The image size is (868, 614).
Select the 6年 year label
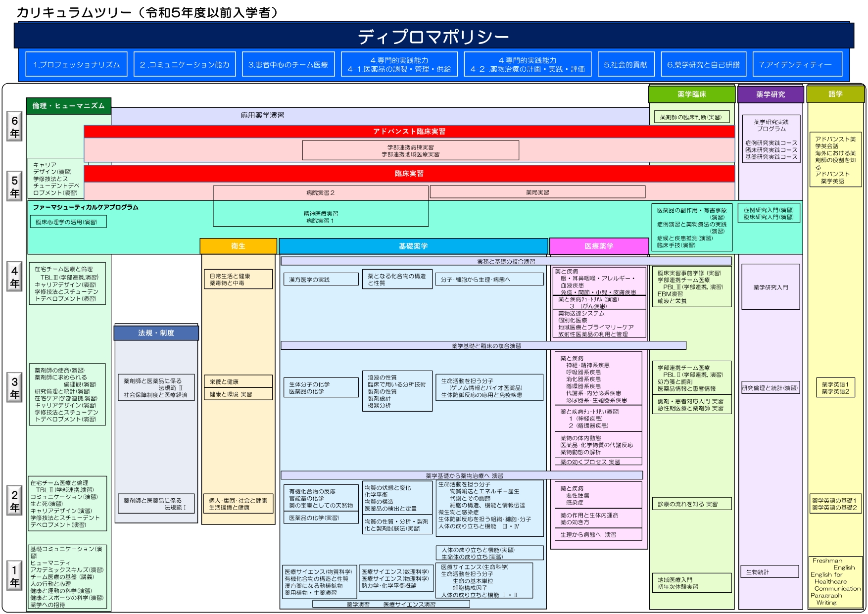pos(15,127)
